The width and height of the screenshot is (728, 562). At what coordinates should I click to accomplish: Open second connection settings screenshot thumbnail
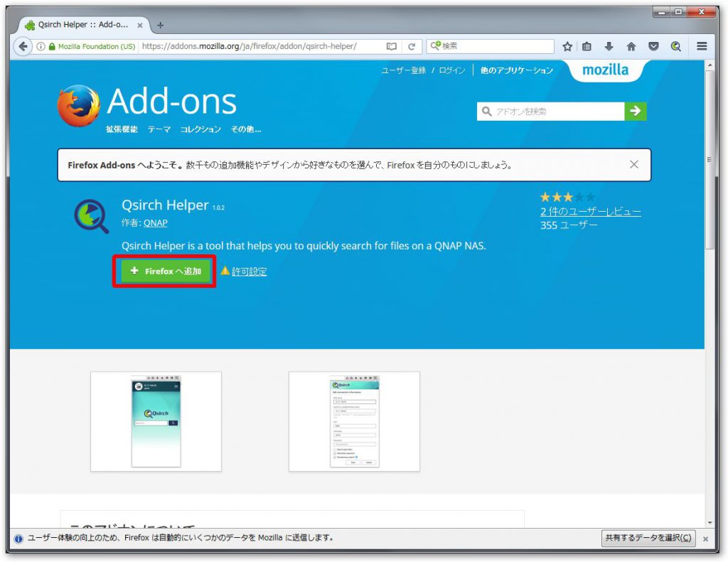coord(354,421)
